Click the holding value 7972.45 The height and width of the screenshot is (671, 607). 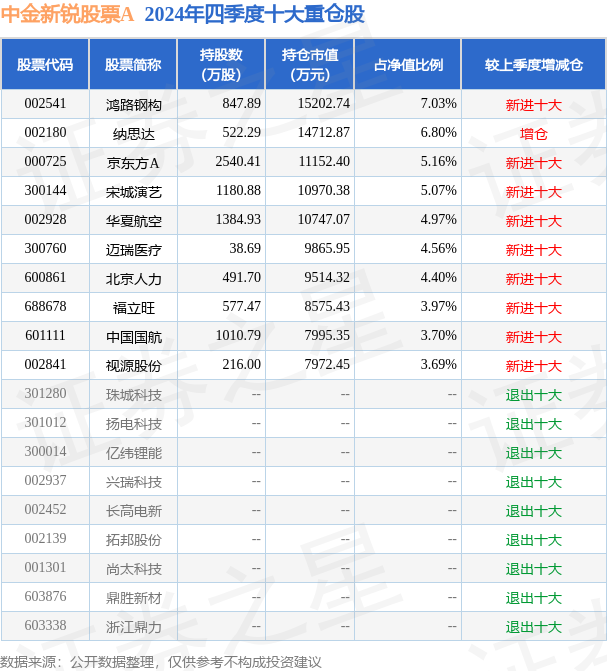(327, 365)
